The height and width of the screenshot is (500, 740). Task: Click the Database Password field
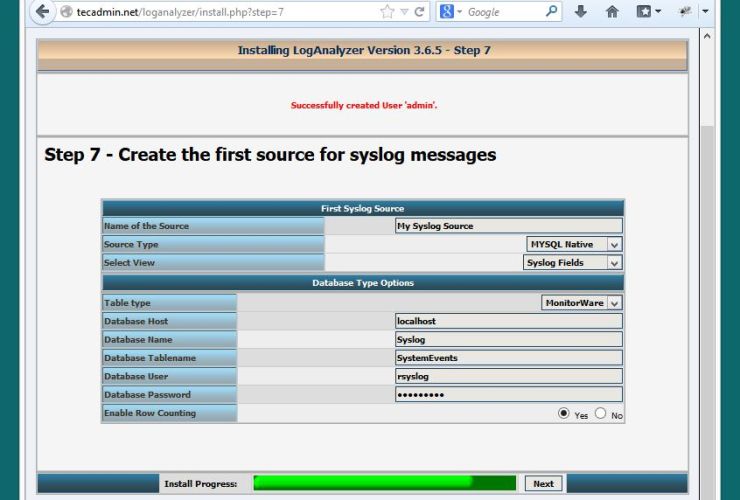click(508, 395)
